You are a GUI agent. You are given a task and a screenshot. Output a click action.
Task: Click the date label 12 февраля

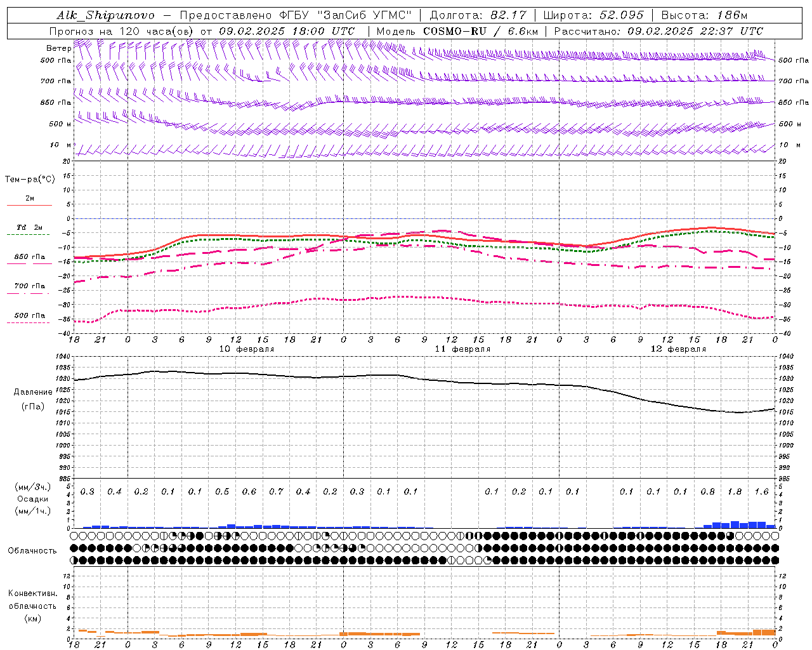[x=678, y=349]
